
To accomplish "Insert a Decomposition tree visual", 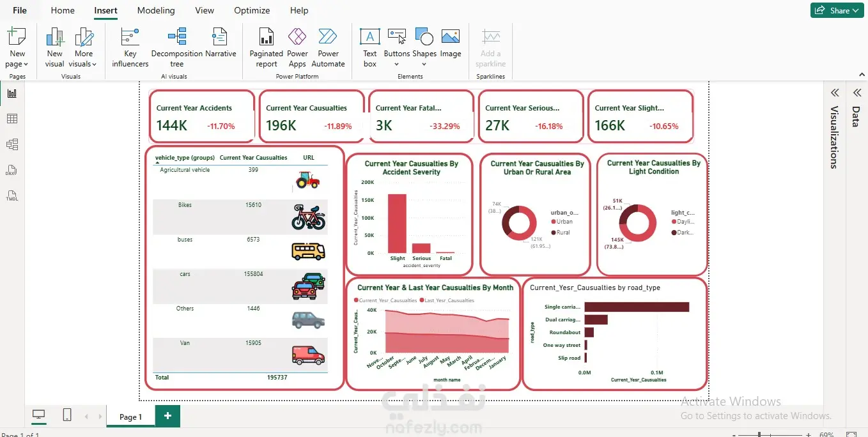I will (177, 47).
